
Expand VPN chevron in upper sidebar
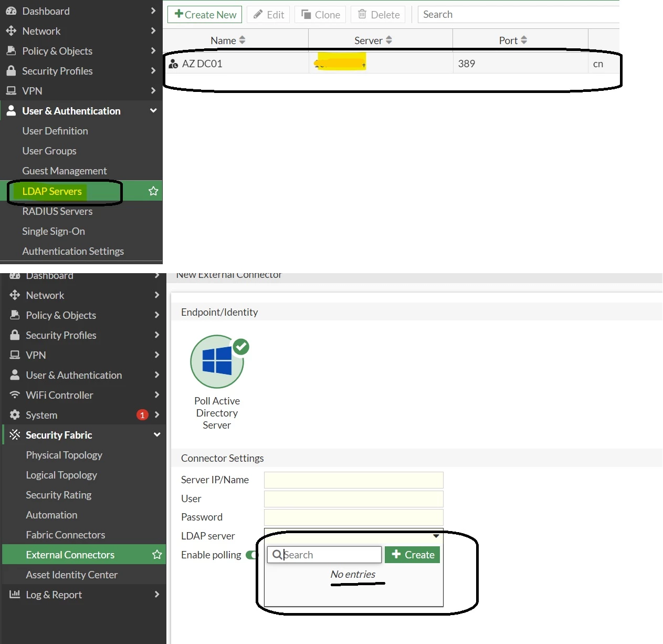(x=153, y=91)
